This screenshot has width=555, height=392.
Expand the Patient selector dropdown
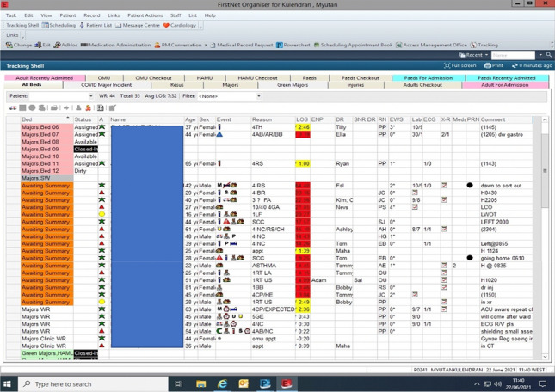(x=91, y=96)
